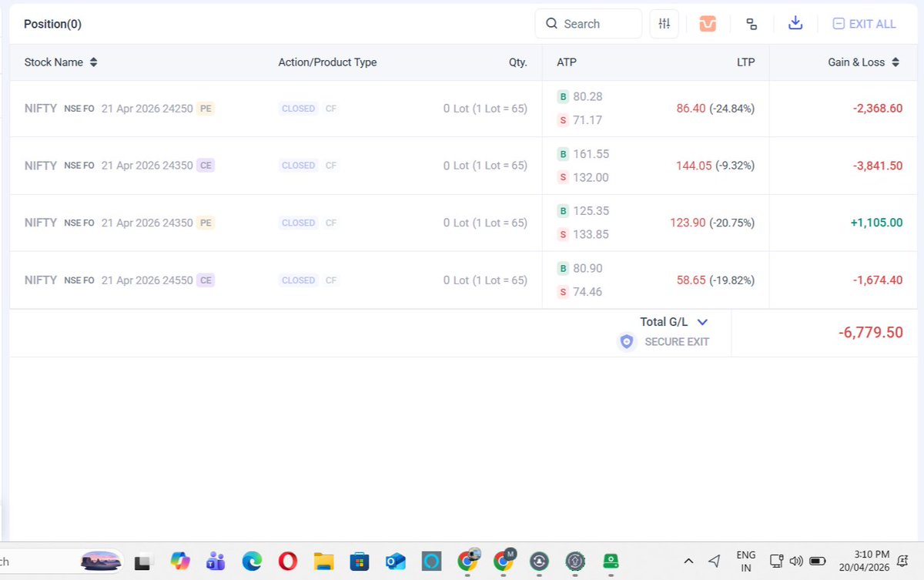
Task: Click the Task View taskbar icon
Action: click(142, 562)
